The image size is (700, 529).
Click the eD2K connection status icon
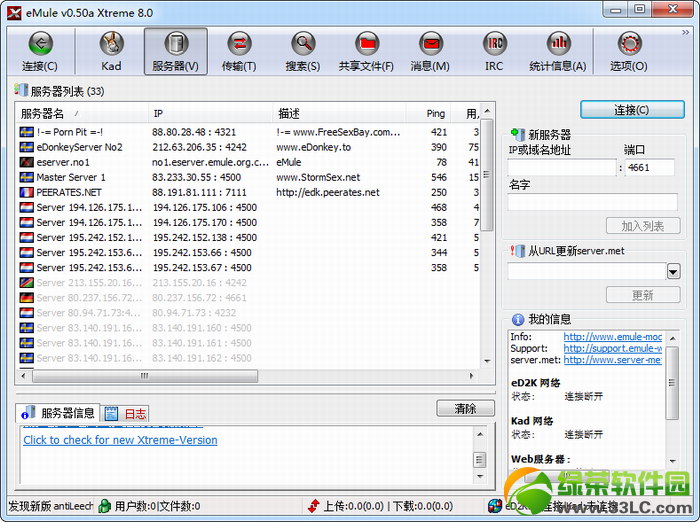(x=495, y=506)
